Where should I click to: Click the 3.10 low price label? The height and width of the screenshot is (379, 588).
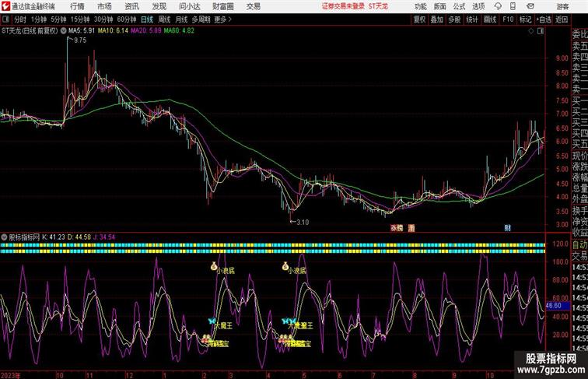[303, 222]
